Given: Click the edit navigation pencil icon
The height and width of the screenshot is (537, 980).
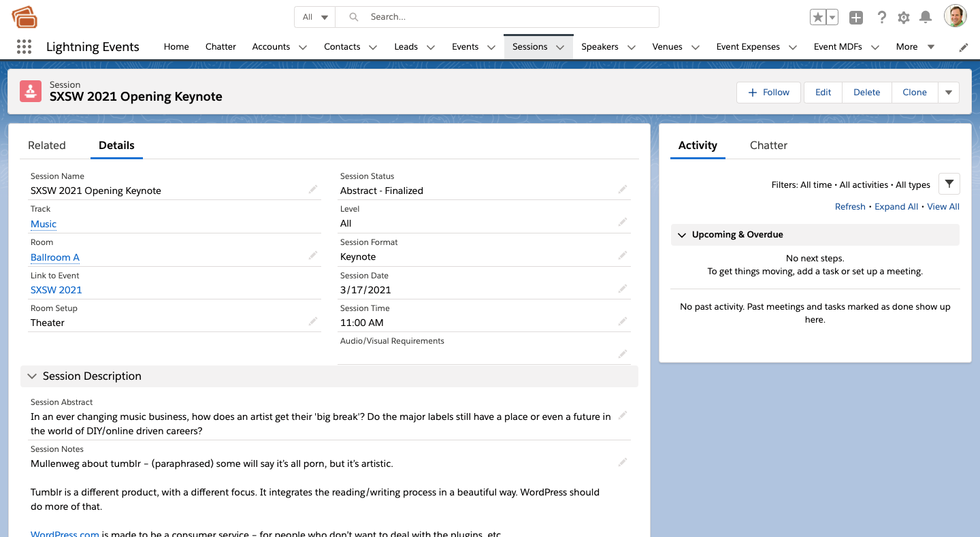Looking at the screenshot, I should pos(964,47).
